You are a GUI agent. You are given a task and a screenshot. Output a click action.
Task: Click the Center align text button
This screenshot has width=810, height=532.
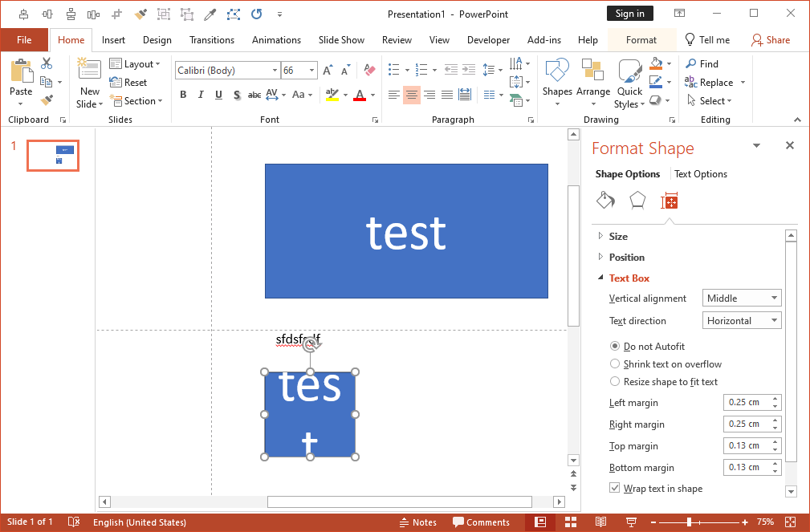[x=412, y=95]
